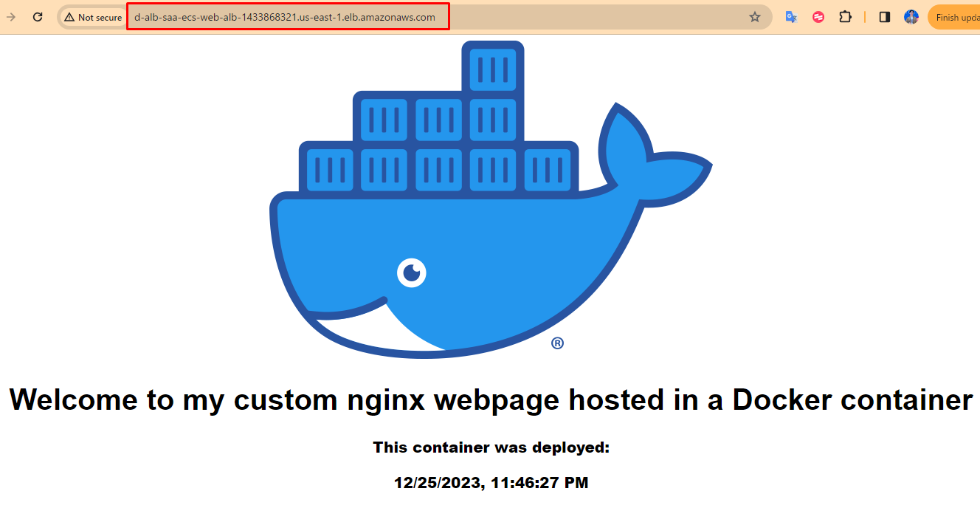The height and width of the screenshot is (525, 980).
Task: Click the 'This container was deployed:' text
Action: coord(491,447)
